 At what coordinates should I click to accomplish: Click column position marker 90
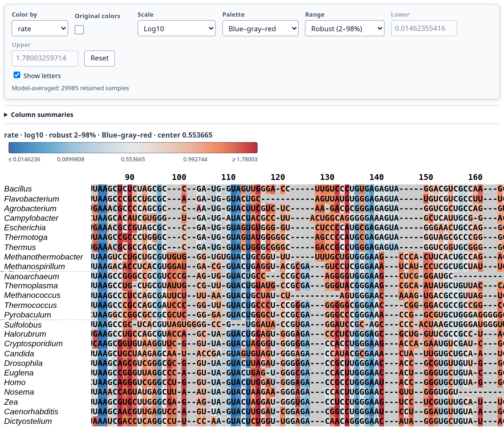(x=130, y=177)
